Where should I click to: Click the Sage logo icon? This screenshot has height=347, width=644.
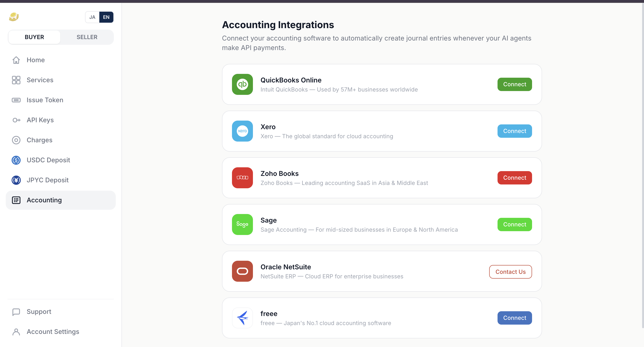[242, 225]
